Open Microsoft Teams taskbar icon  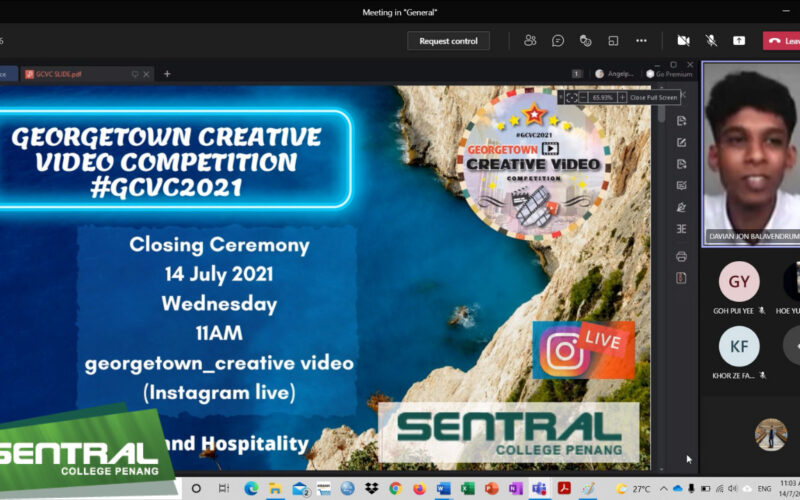pyautogui.click(x=539, y=488)
